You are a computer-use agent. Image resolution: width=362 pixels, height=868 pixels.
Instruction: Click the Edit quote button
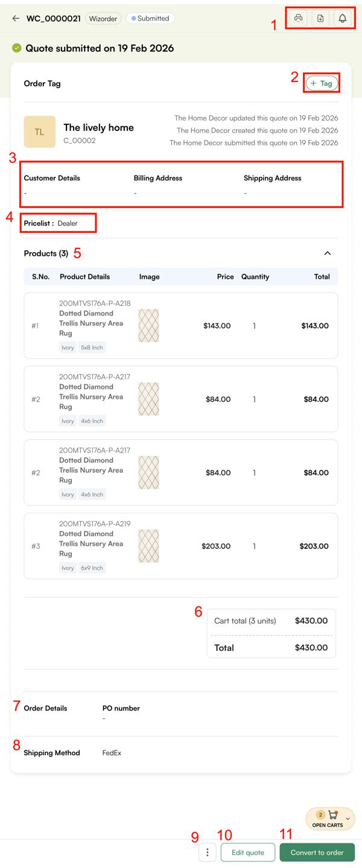coord(248,852)
